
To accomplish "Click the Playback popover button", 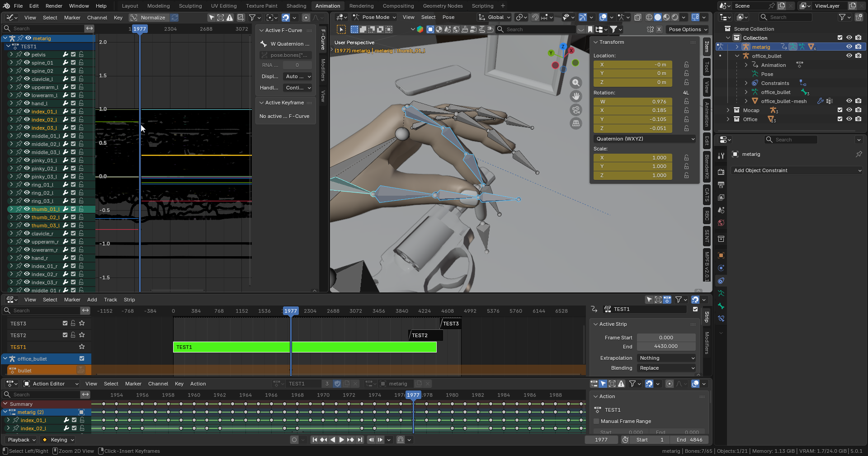I will click(x=21, y=440).
